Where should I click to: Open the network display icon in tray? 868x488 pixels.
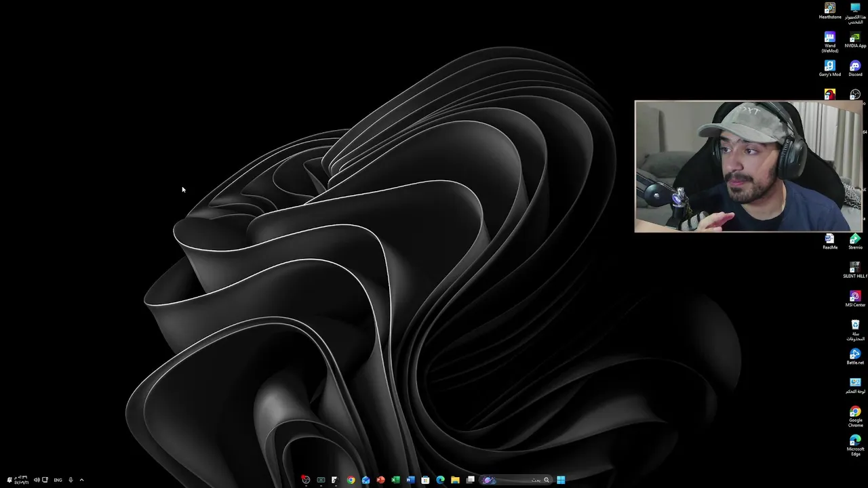click(45, 480)
